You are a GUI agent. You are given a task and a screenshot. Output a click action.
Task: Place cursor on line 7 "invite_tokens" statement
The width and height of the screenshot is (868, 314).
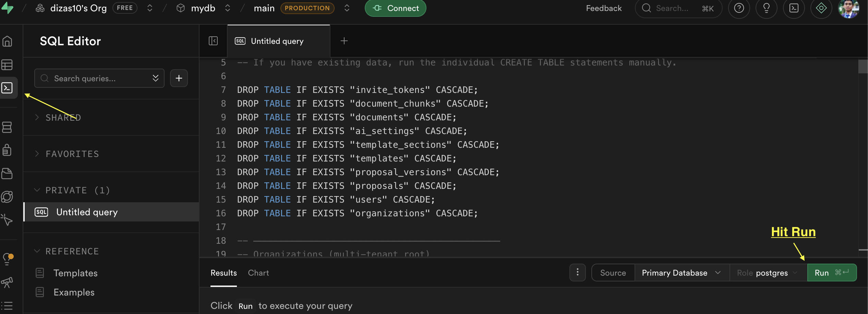point(357,90)
